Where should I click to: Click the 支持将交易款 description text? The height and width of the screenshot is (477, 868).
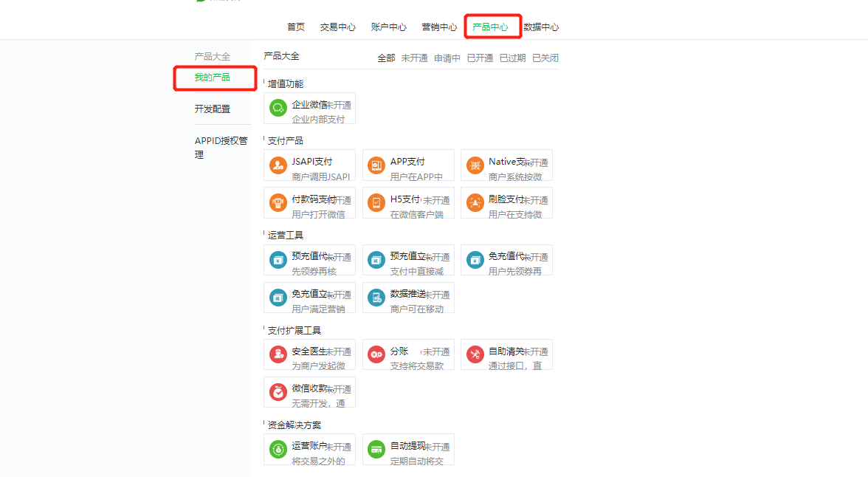point(417,366)
